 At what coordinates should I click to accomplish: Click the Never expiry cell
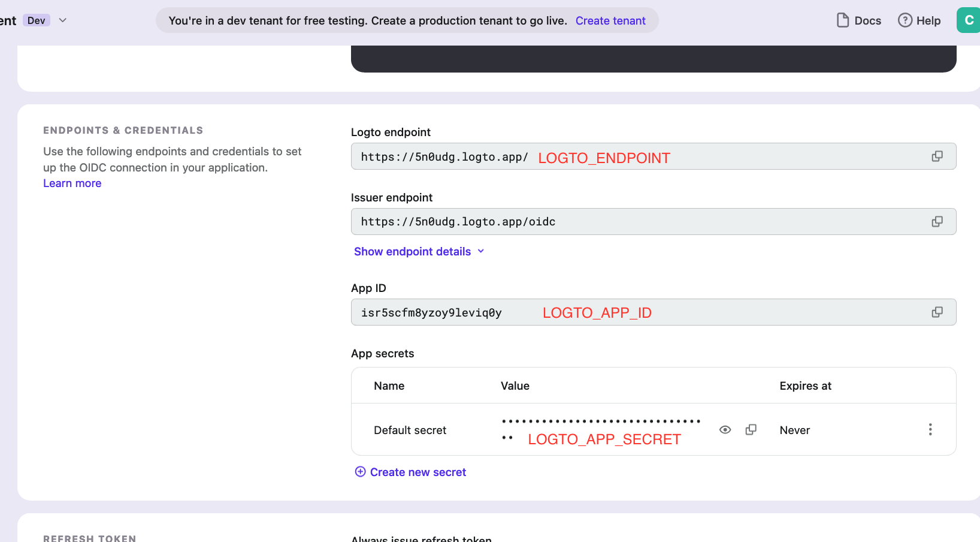794,430
